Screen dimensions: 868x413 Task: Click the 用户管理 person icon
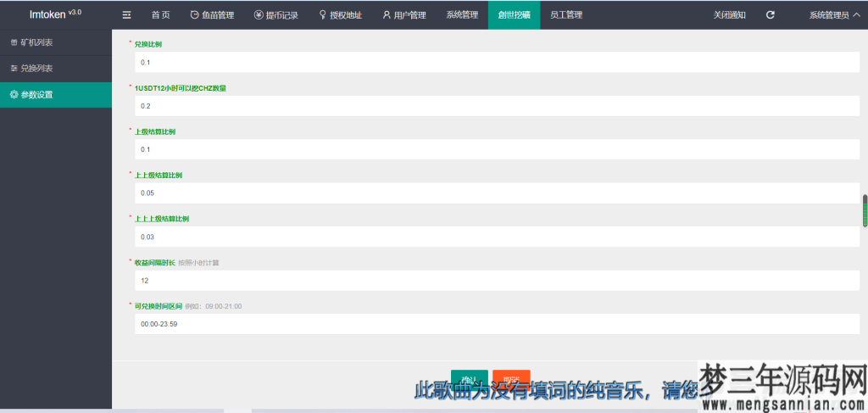[x=387, y=15]
